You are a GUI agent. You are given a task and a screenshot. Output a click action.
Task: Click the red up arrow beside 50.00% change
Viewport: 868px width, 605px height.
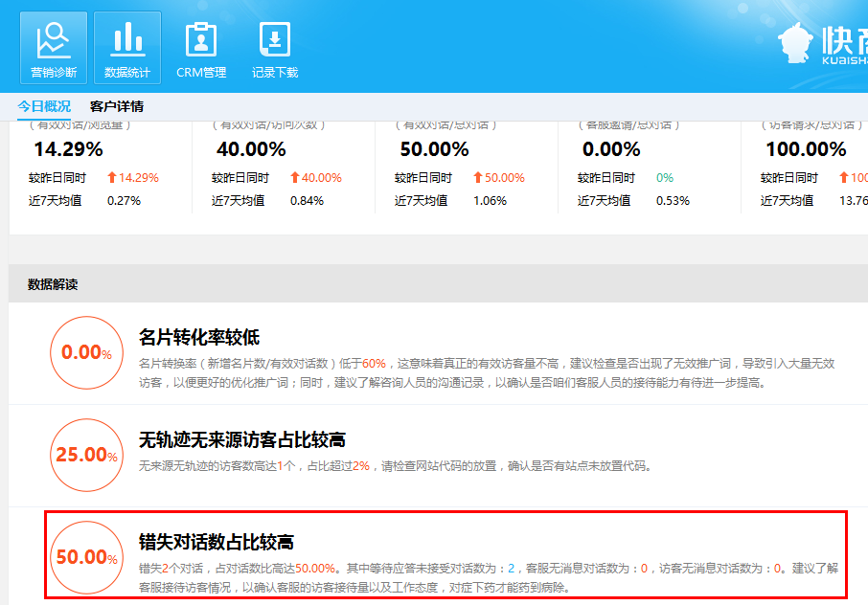(x=478, y=178)
